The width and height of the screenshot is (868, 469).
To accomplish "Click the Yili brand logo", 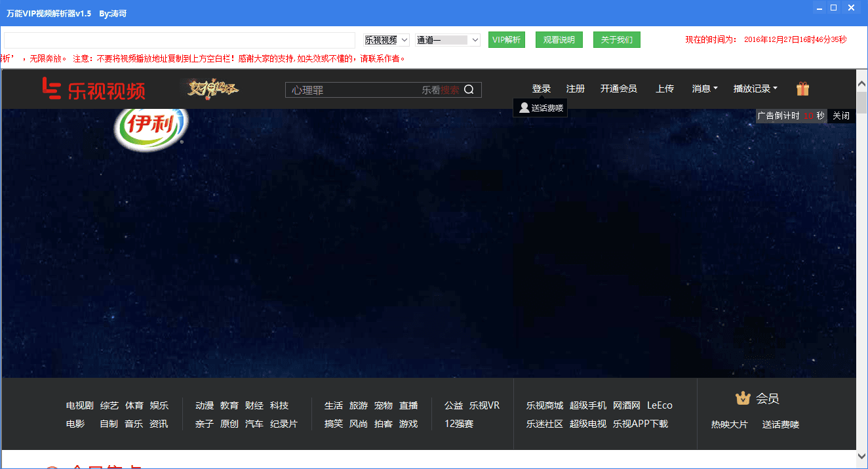I will tap(151, 127).
